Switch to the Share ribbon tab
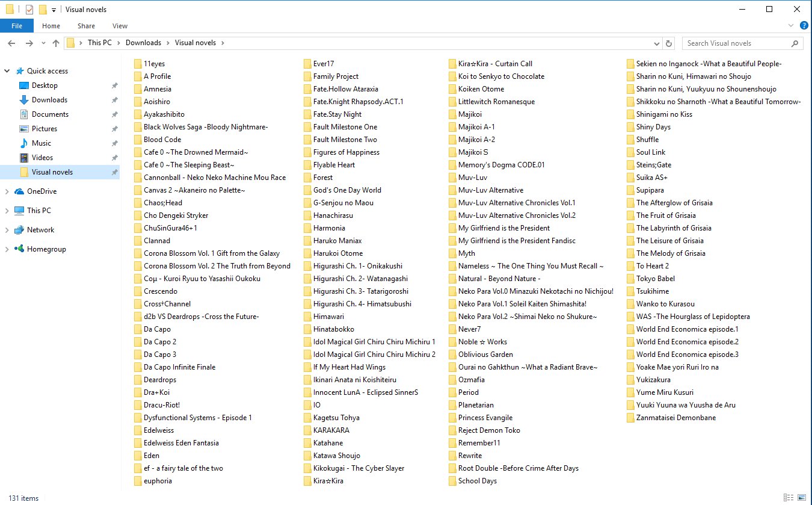 [x=86, y=26]
